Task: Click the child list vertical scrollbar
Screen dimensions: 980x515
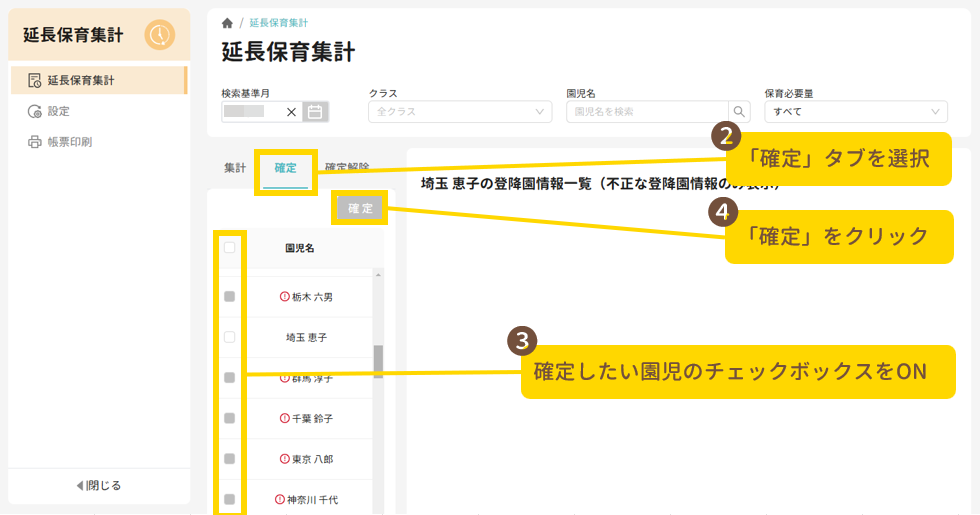Action: [x=378, y=361]
